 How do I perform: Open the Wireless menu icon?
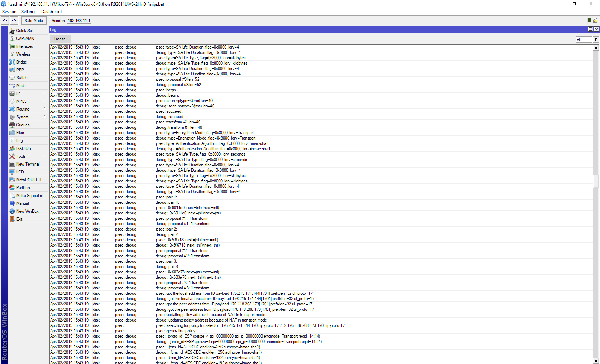click(x=12, y=54)
